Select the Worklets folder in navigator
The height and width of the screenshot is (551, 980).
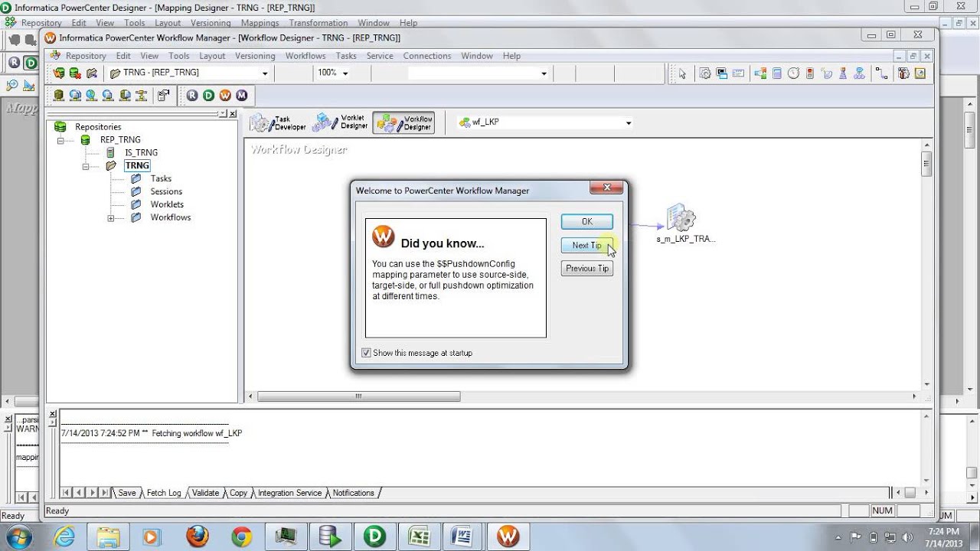pyautogui.click(x=167, y=204)
